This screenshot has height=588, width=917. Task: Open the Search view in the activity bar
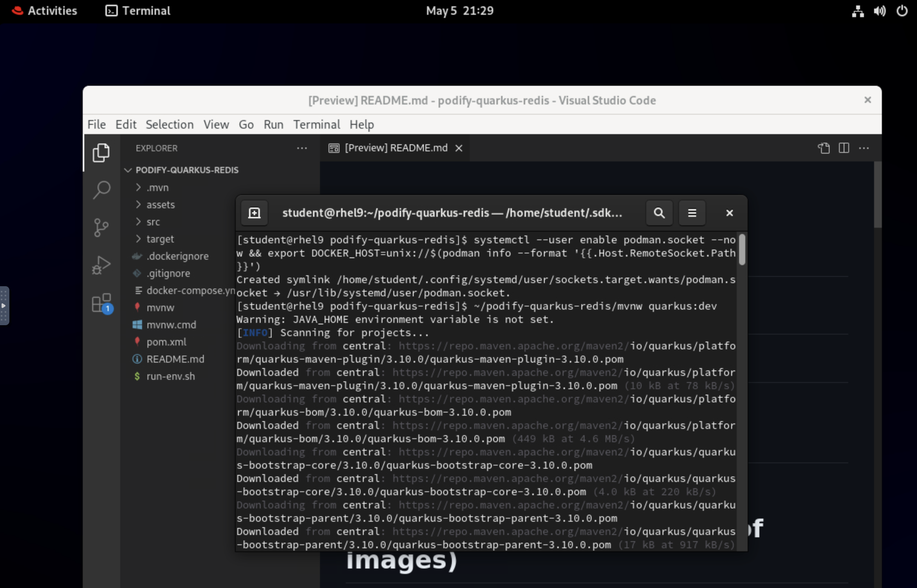point(101,190)
